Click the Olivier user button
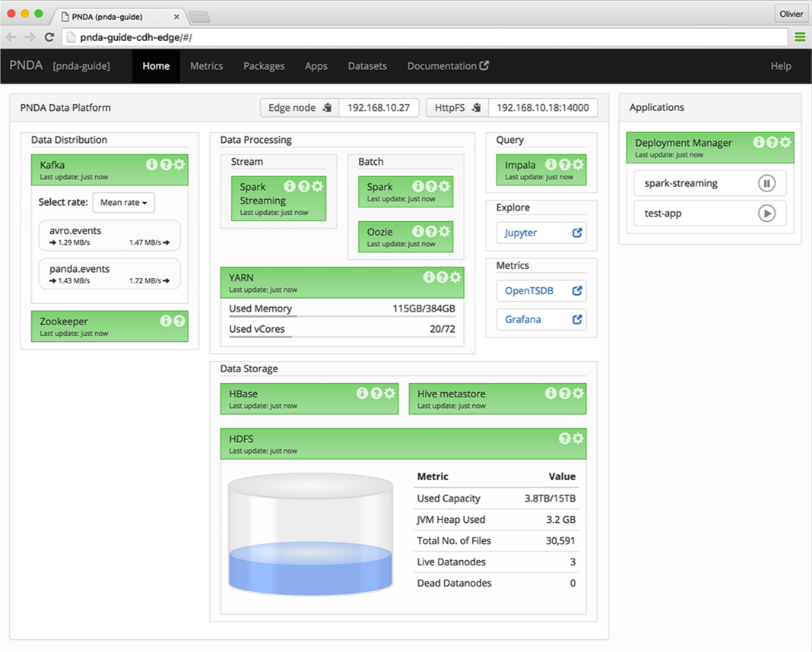Screen dimensions: 812x652 point(791,13)
